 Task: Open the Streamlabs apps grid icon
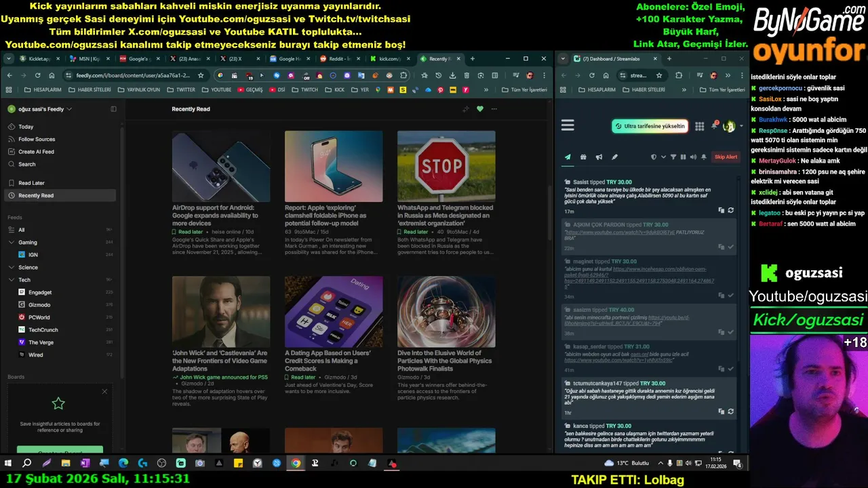tap(700, 126)
